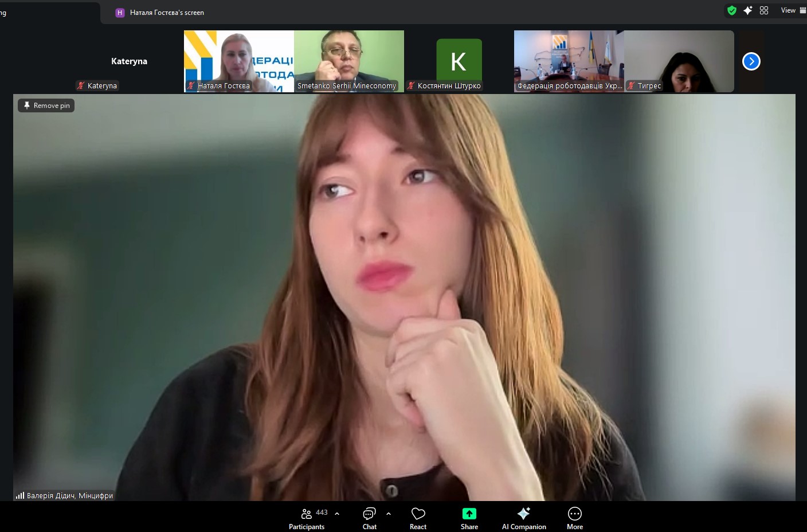Open AI Companion
807x532 pixels.
tap(524, 518)
